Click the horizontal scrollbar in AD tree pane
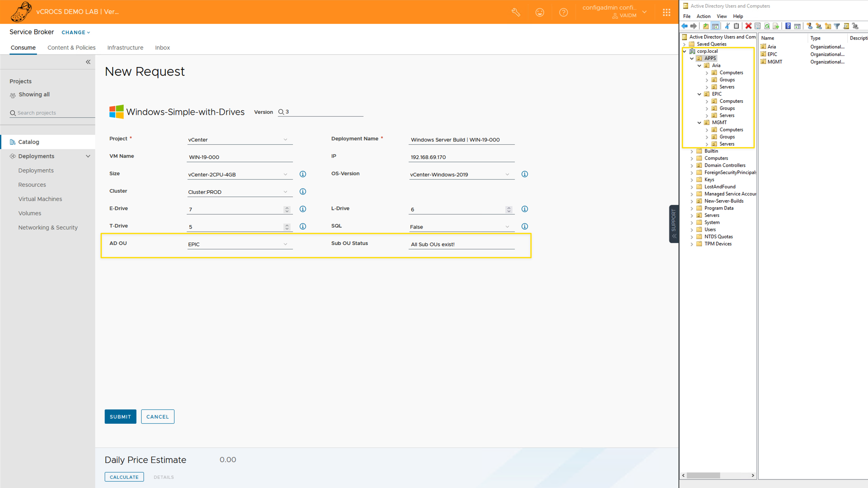Screen dimensions: 868x488 (x=703, y=475)
